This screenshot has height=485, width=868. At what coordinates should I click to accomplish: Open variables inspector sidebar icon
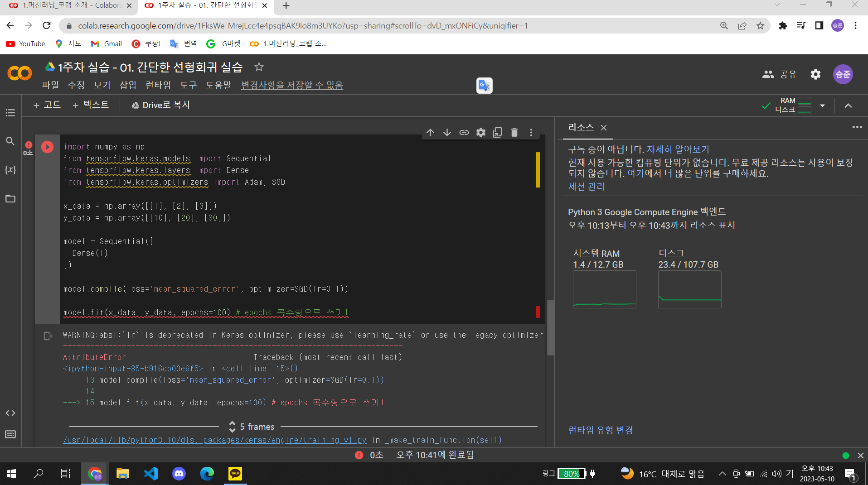pos(10,170)
